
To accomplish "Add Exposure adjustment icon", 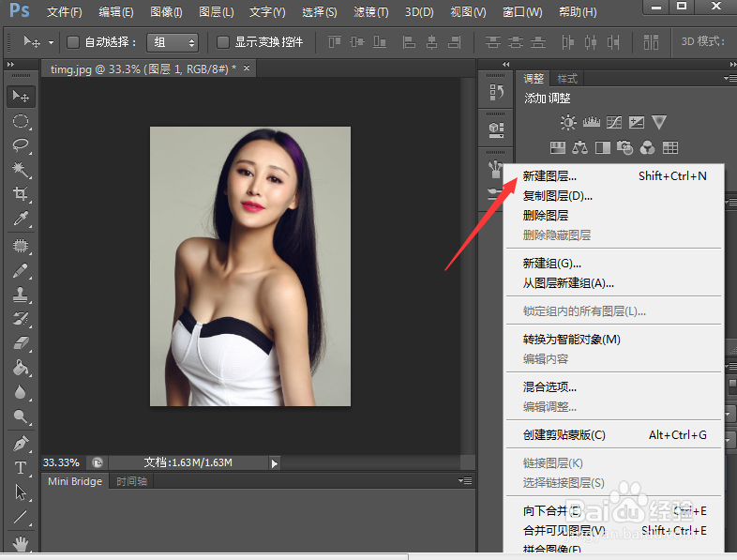I will point(637,123).
